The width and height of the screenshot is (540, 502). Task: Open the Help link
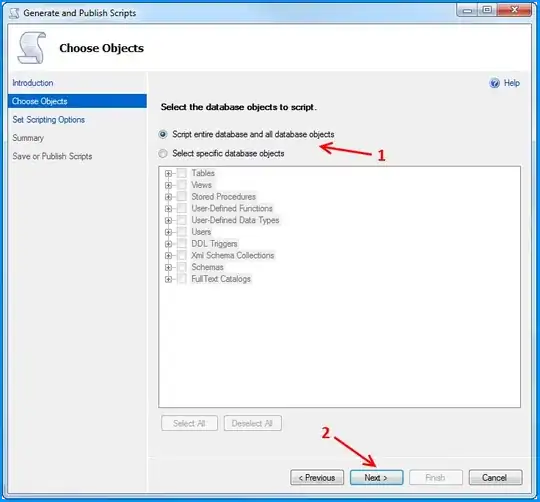512,83
